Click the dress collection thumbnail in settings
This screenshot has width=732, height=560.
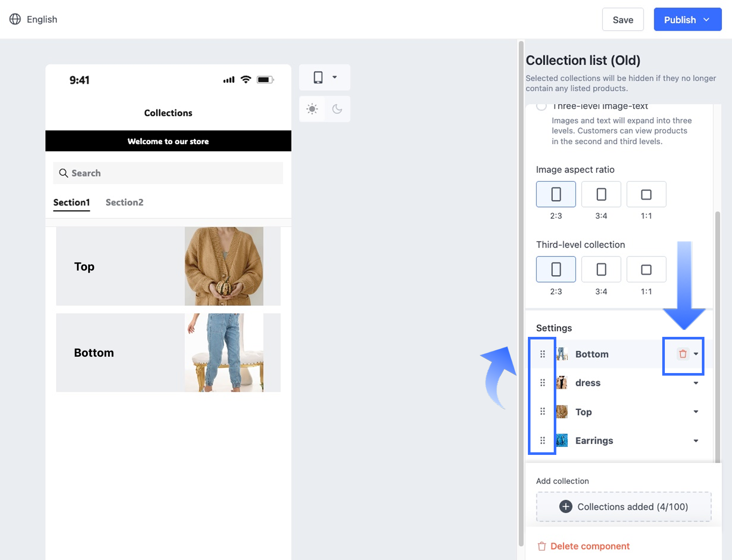point(562,383)
